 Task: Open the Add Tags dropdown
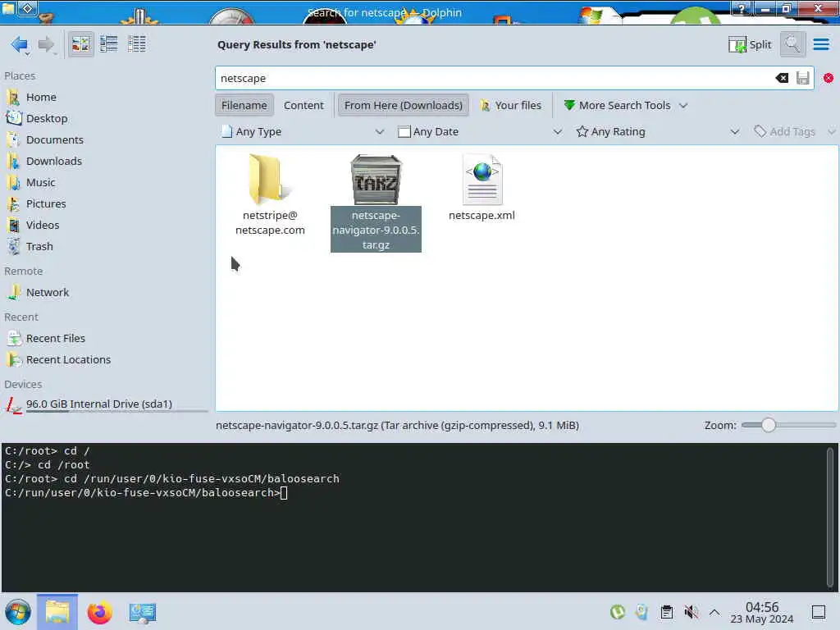[x=793, y=132]
